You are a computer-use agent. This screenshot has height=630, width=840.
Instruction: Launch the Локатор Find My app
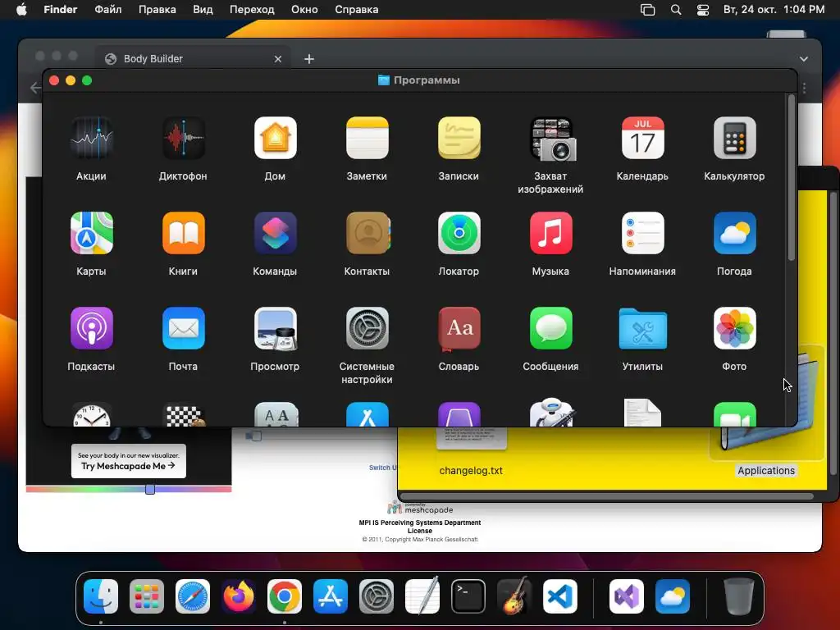459,233
